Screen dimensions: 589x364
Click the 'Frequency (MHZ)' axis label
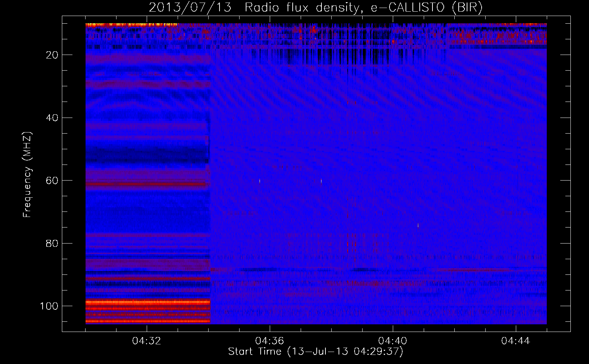coord(27,174)
